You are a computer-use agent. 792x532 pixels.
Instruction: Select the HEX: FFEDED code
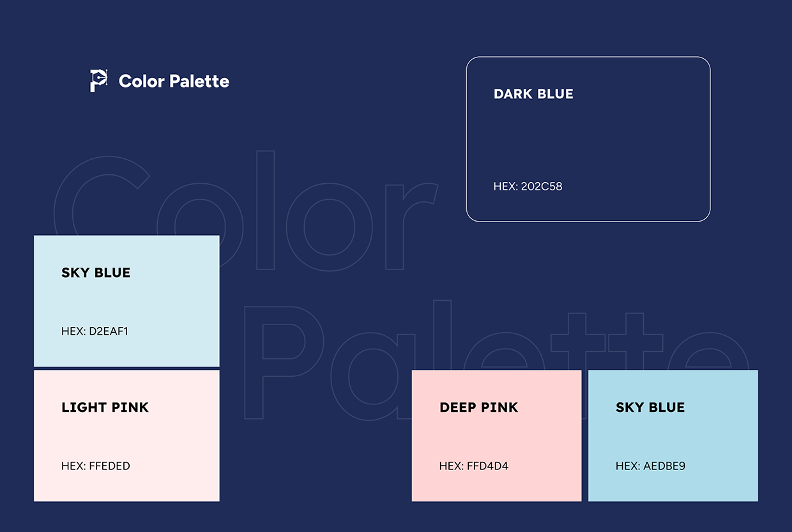(95, 466)
